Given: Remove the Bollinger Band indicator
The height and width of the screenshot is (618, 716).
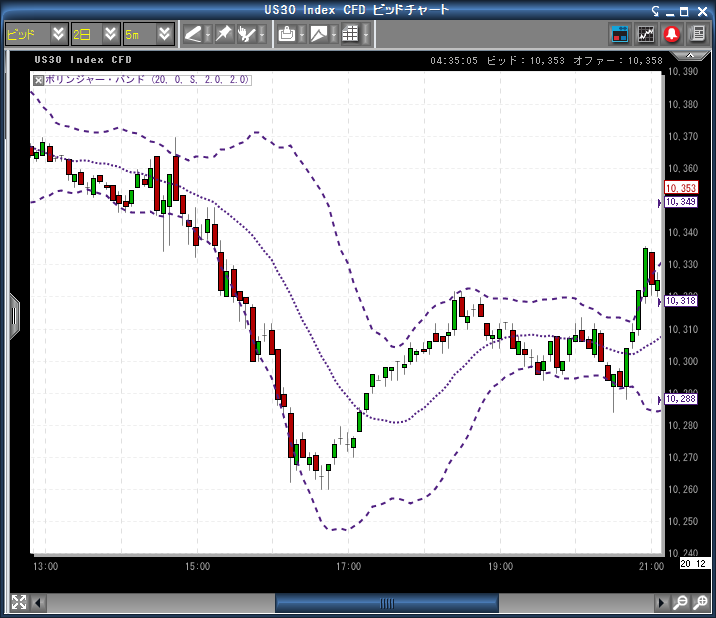Looking at the screenshot, I should [x=39, y=79].
